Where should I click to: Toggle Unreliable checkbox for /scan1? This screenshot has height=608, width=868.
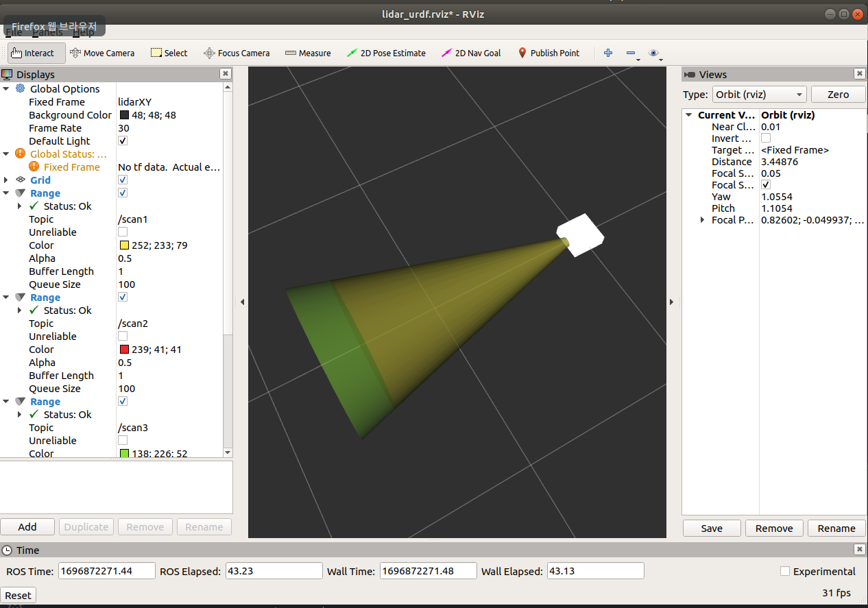pyautogui.click(x=123, y=232)
